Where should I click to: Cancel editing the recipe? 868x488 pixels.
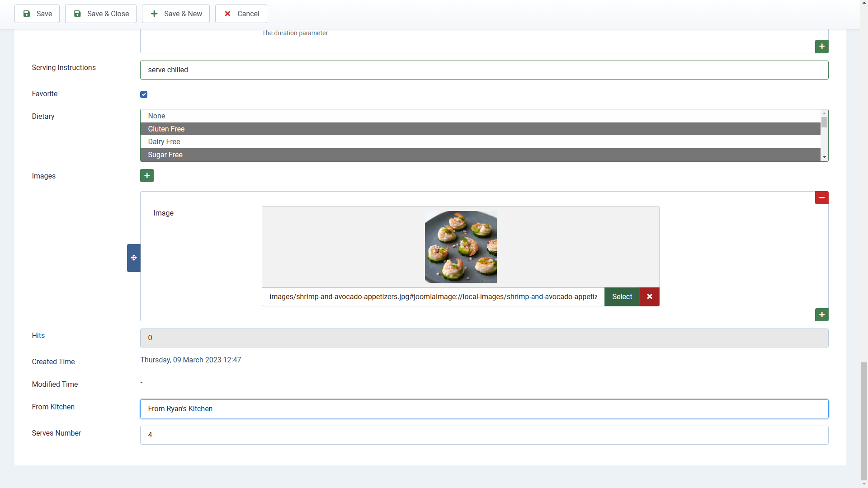(x=241, y=14)
